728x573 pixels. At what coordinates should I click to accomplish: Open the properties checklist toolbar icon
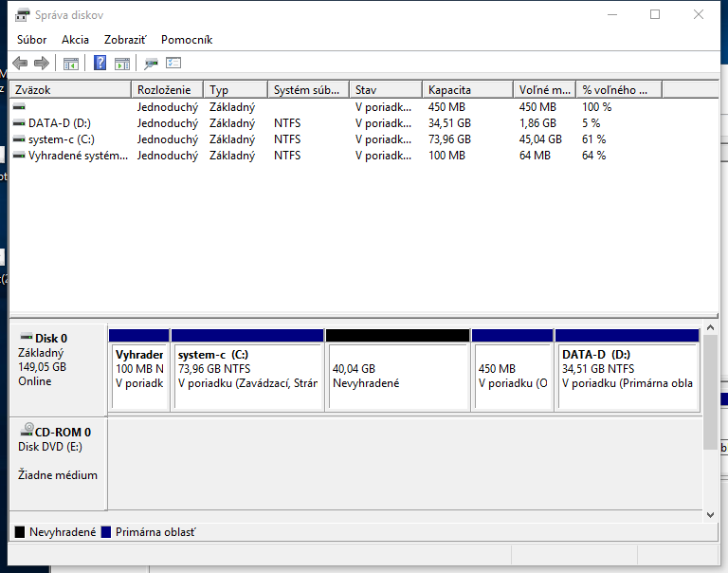click(173, 64)
